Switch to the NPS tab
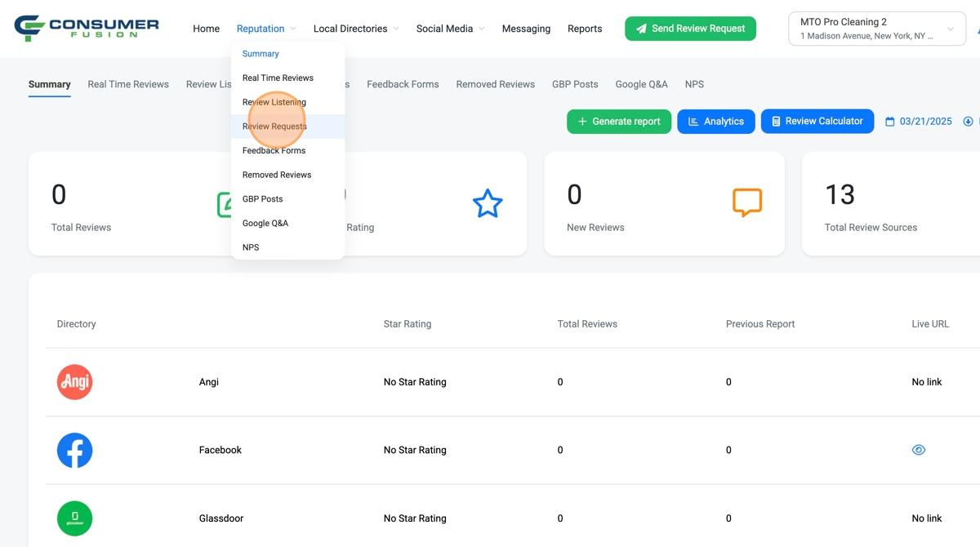This screenshot has width=980, height=547. tap(694, 84)
